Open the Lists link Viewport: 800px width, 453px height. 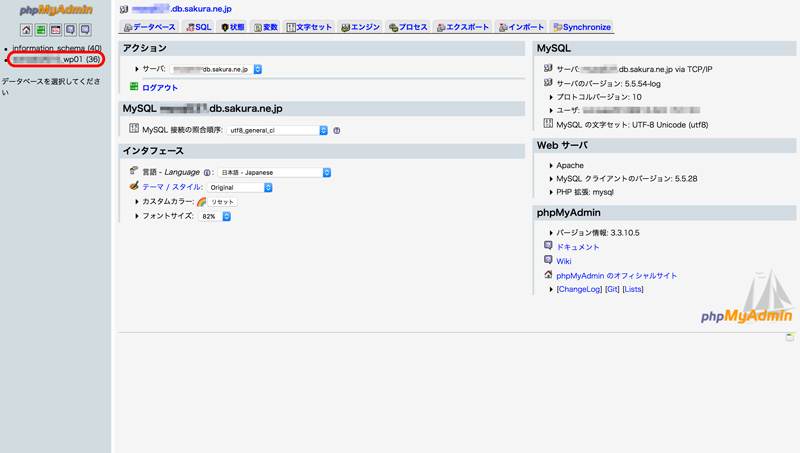[x=633, y=289]
